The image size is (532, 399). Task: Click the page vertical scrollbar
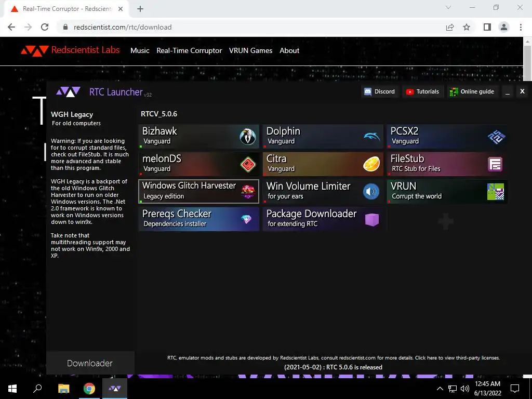527,63
